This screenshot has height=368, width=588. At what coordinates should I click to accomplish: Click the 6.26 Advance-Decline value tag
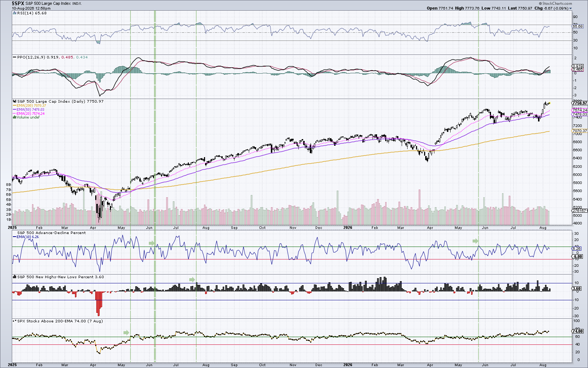(x=577, y=249)
